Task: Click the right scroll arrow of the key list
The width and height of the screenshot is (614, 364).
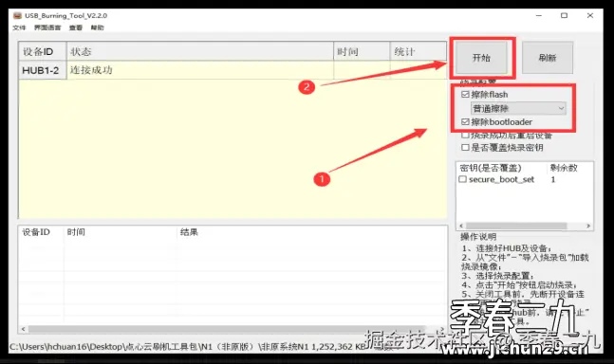Action: click(588, 226)
